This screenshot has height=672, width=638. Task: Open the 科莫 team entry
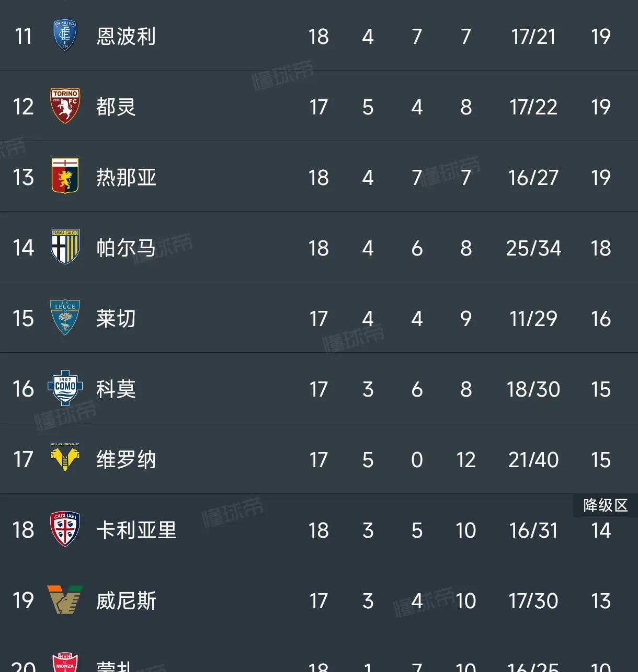pos(116,389)
